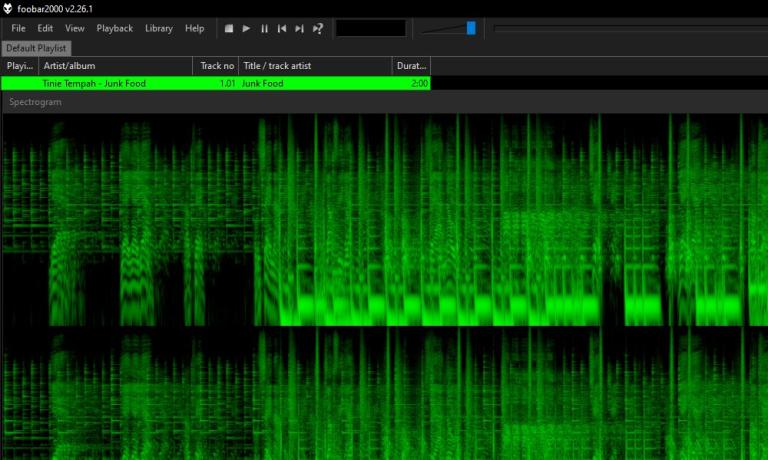Open the Edit menu

[x=45, y=28]
